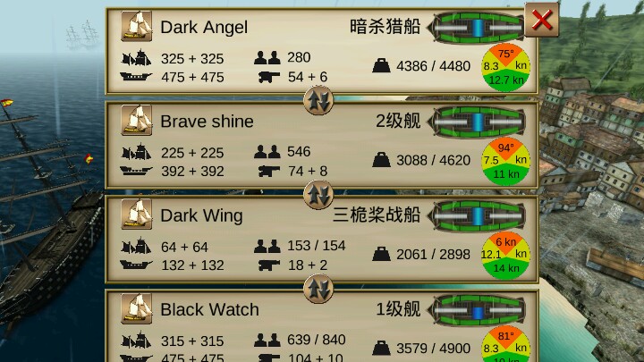Open Black Watch hull damage diagram
Image resolution: width=644 pixels, height=362 pixels.
[x=477, y=310]
